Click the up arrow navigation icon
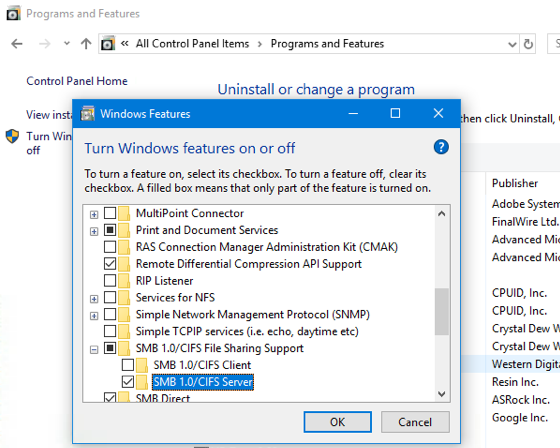The height and width of the screenshot is (448, 560). point(86,44)
